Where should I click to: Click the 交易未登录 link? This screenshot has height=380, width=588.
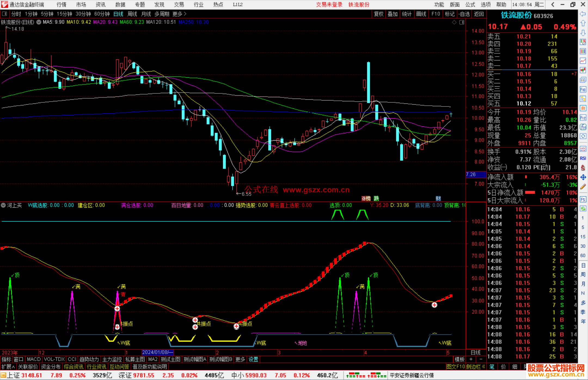click(x=329, y=5)
